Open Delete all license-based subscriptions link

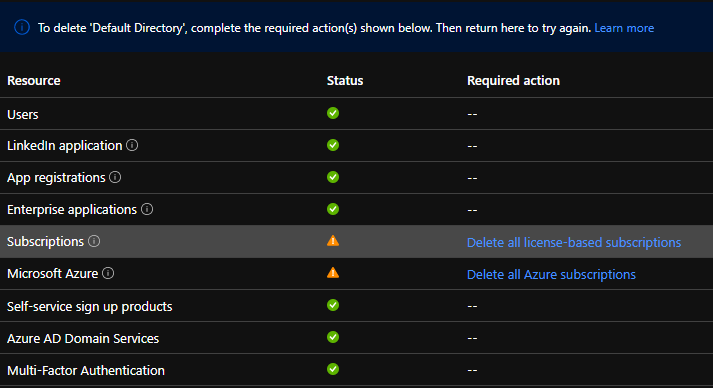point(574,242)
